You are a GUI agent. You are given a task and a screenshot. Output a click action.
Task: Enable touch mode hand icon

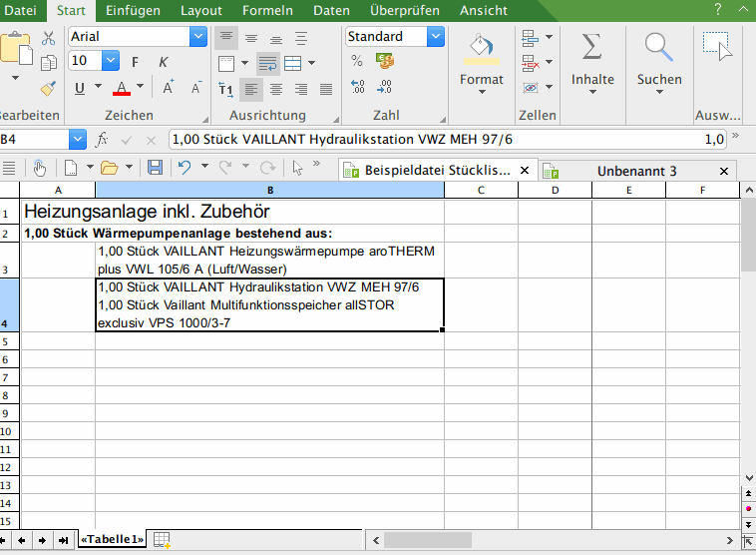(40, 168)
